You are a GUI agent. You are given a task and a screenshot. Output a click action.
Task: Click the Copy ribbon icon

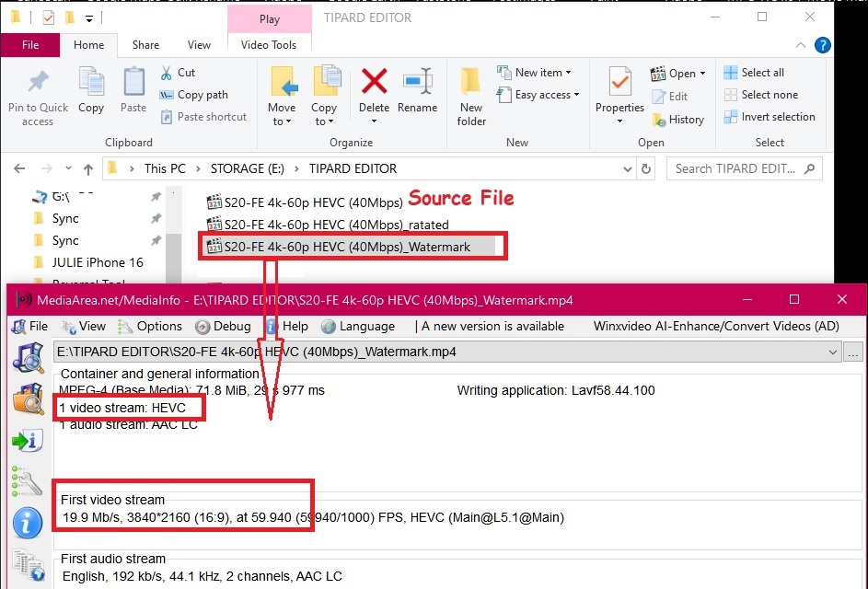(91, 83)
